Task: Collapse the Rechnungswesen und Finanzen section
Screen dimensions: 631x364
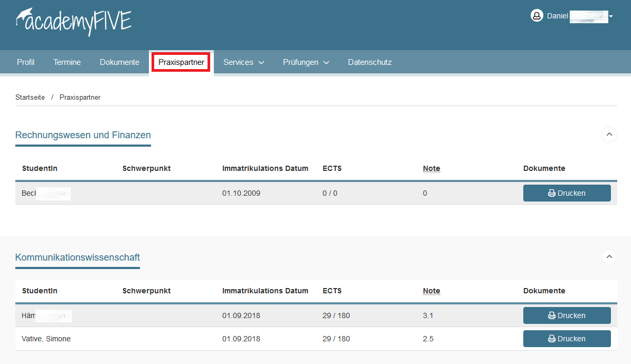Action: [x=609, y=135]
